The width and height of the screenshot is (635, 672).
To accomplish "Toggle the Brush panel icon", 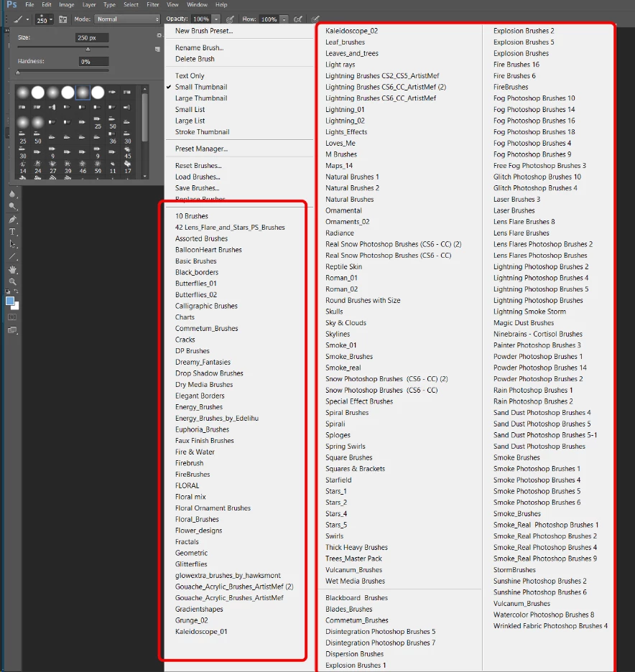I will 63,19.
